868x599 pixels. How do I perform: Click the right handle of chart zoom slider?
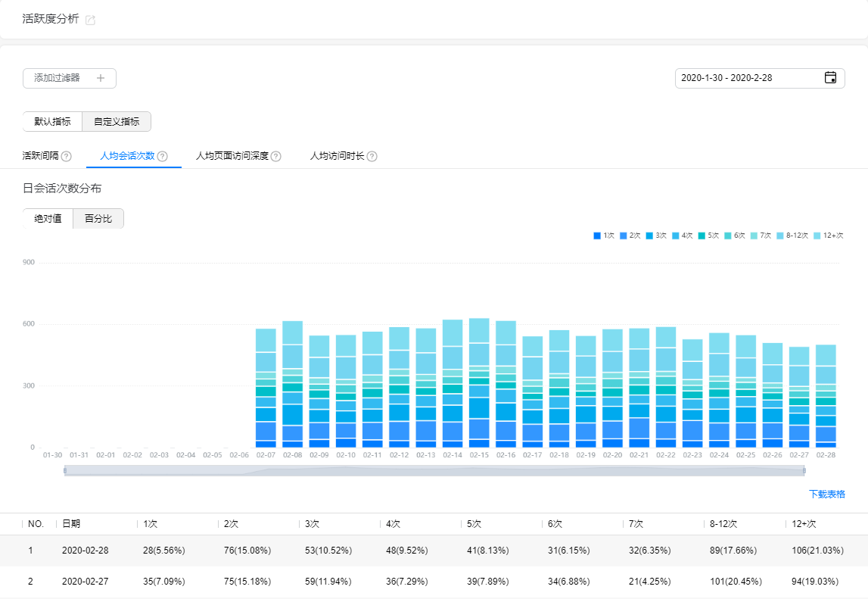(804, 471)
